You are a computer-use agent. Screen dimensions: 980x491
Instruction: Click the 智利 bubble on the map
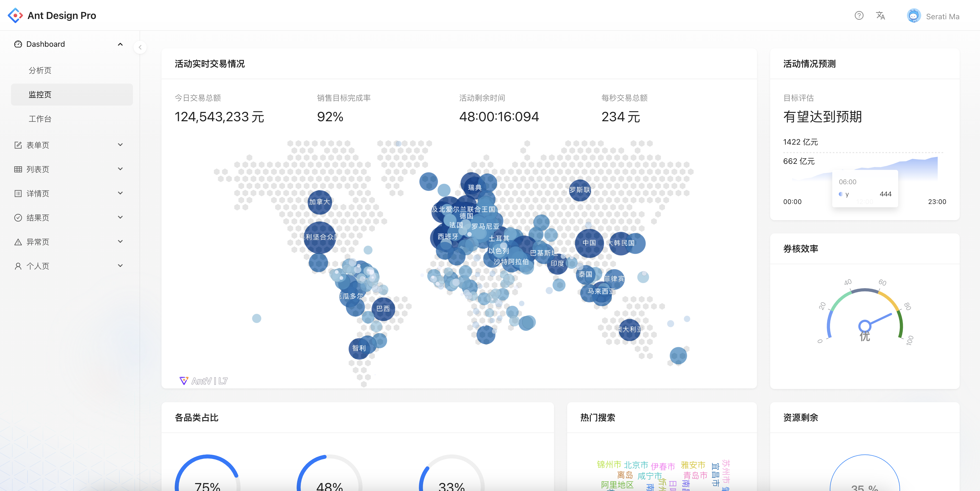point(359,348)
